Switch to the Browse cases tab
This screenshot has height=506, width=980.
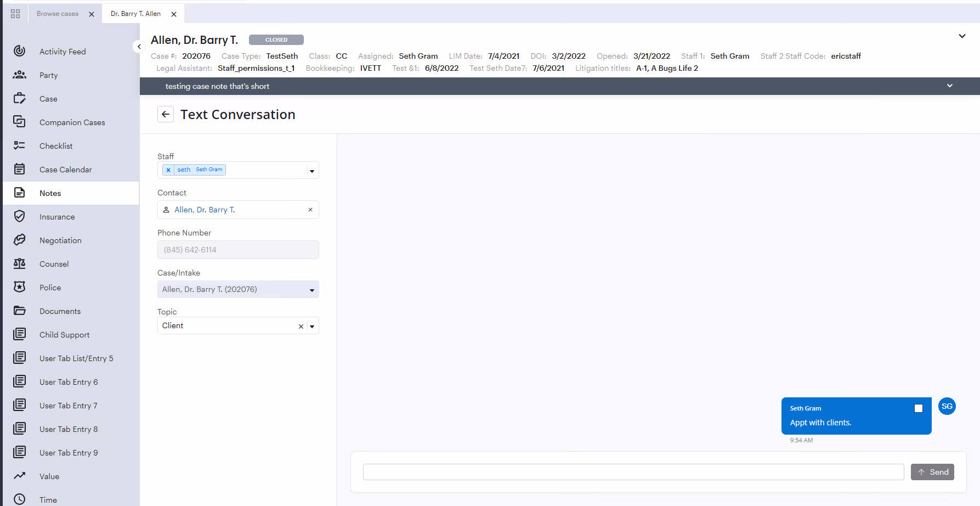58,14
